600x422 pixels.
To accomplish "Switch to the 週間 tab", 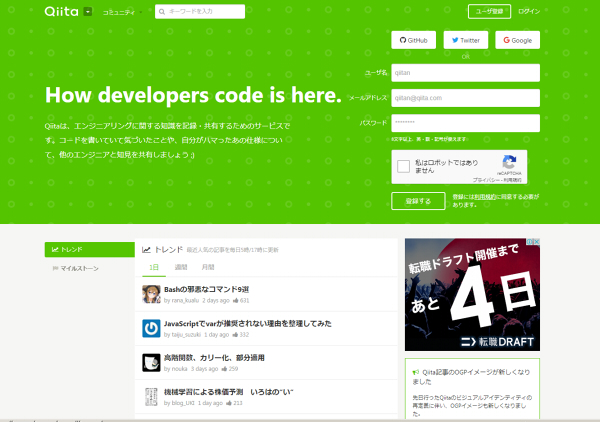I will pyautogui.click(x=181, y=267).
